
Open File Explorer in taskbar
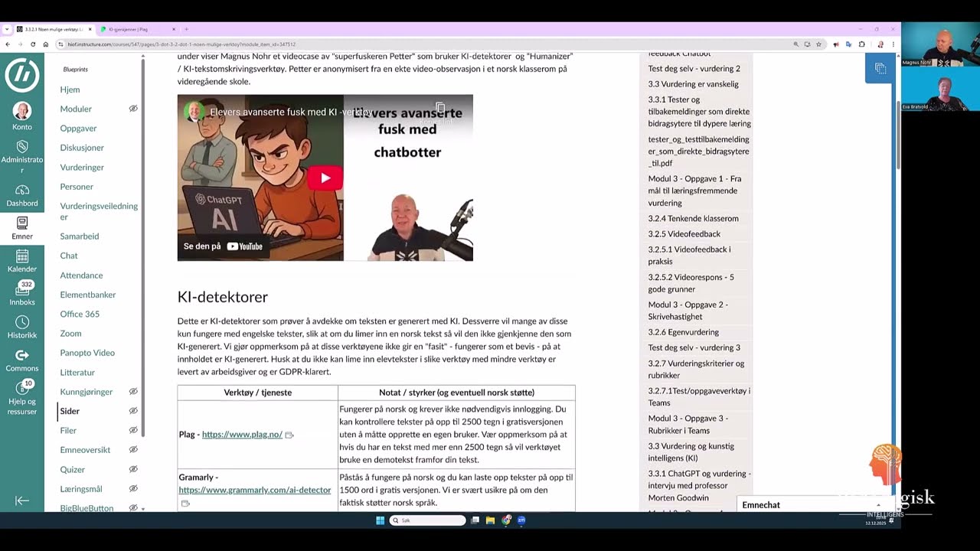490,520
